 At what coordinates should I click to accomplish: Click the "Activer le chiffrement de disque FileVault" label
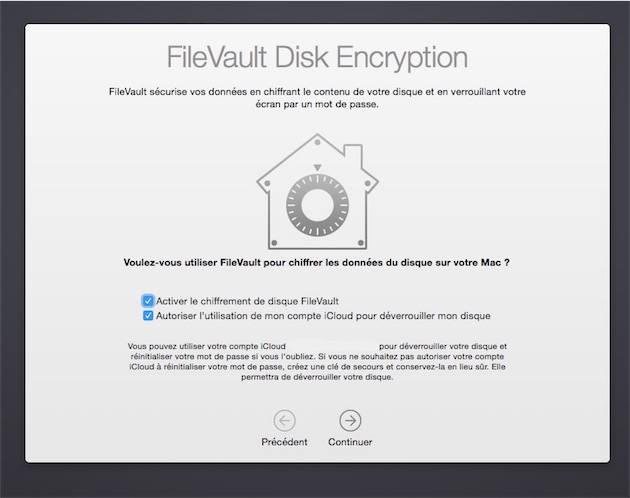coord(247,300)
